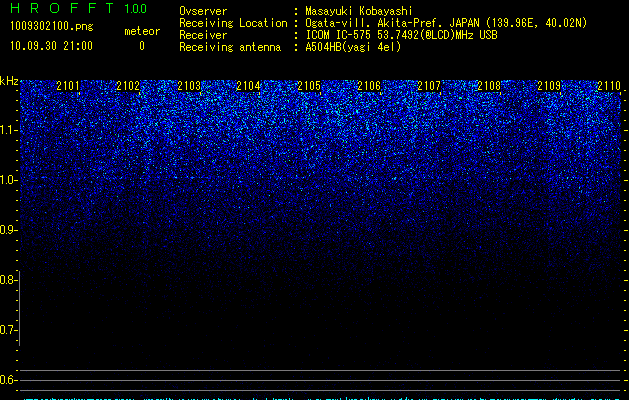Click the 2107 time marker
The width and height of the screenshot is (629, 400).
pyautogui.click(x=429, y=85)
